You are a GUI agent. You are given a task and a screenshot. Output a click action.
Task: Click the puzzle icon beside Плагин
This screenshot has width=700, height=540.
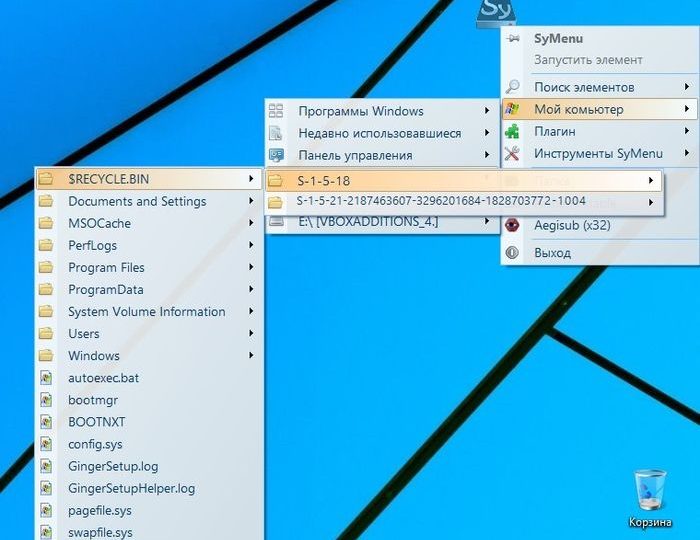tap(512, 132)
